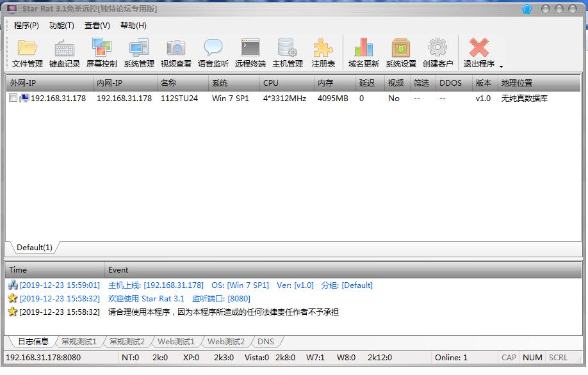Click the 无纯真数据库 location cell
Image resolution: width=588 pixels, height=375 pixels.
click(x=524, y=98)
